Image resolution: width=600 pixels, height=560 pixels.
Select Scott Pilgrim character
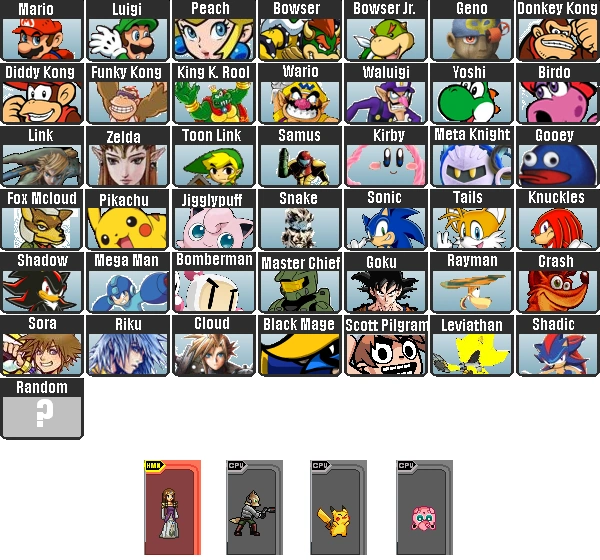(x=386, y=346)
